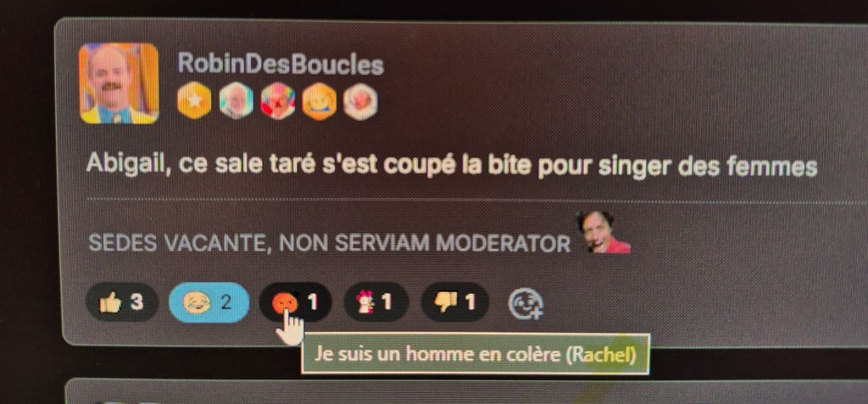868x404 pixels.
Task: Click the RobinDesBoucles avatar picture
Action: pyautogui.click(x=119, y=84)
